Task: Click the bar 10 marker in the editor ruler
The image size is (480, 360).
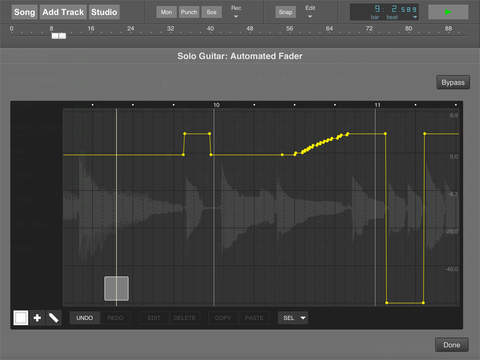Action: (x=216, y=105)
